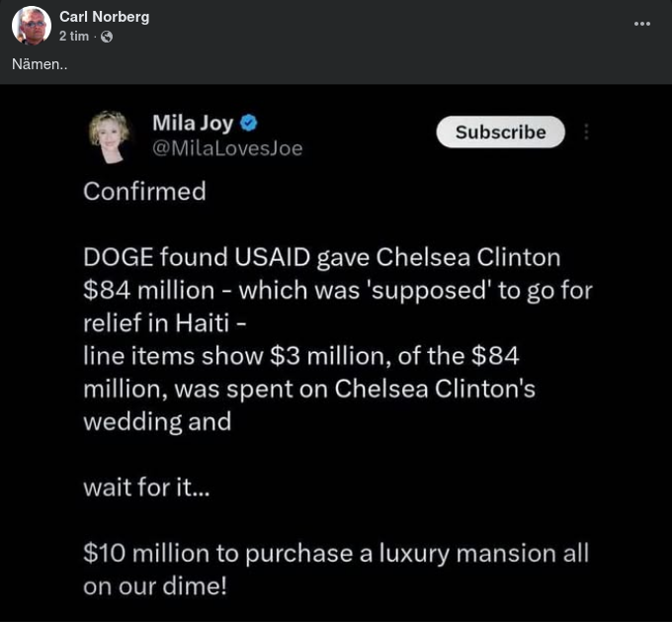672x622 pixels.
Task: Click the "$10 million to purchase" line
Action: pos(336,552)
